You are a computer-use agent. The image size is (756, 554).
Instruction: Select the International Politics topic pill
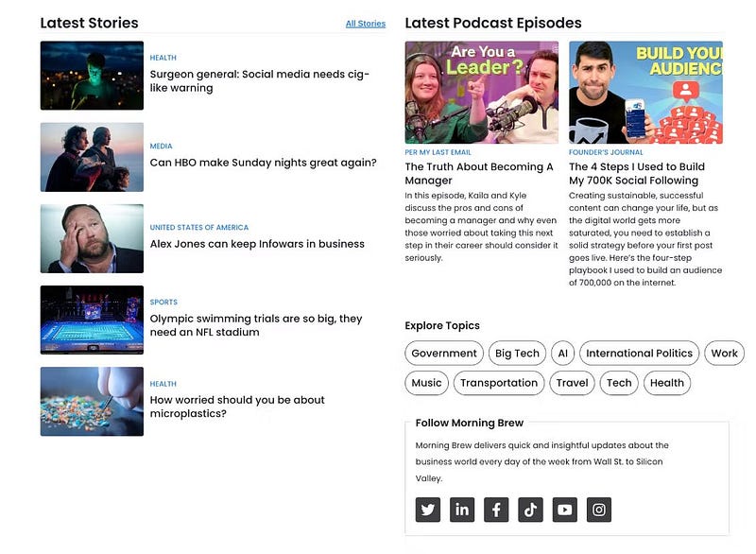(639, 353)
